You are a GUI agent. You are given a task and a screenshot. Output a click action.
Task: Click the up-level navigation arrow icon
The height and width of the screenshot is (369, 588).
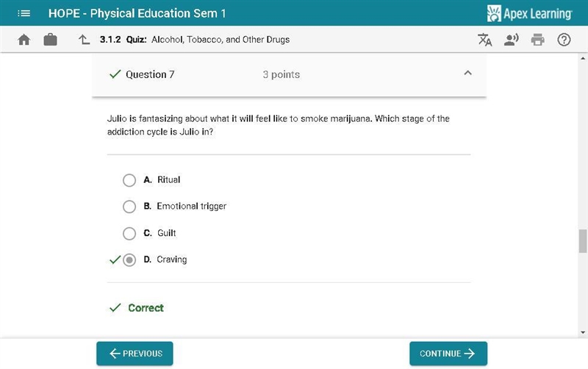coord(84,40)
